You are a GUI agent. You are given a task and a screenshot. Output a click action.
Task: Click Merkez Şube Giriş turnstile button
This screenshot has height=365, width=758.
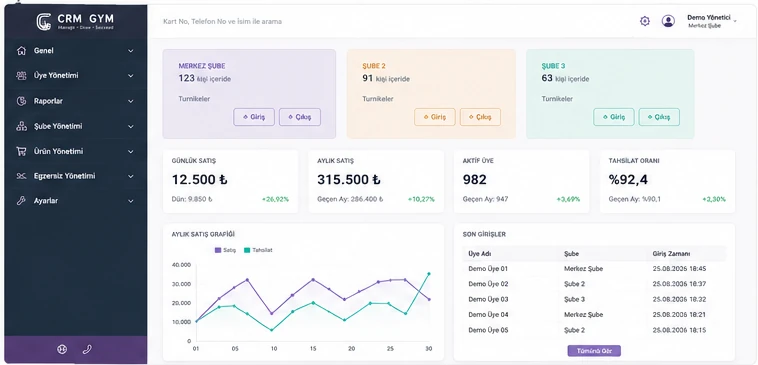pyautogui.click(x=254, y=117)
